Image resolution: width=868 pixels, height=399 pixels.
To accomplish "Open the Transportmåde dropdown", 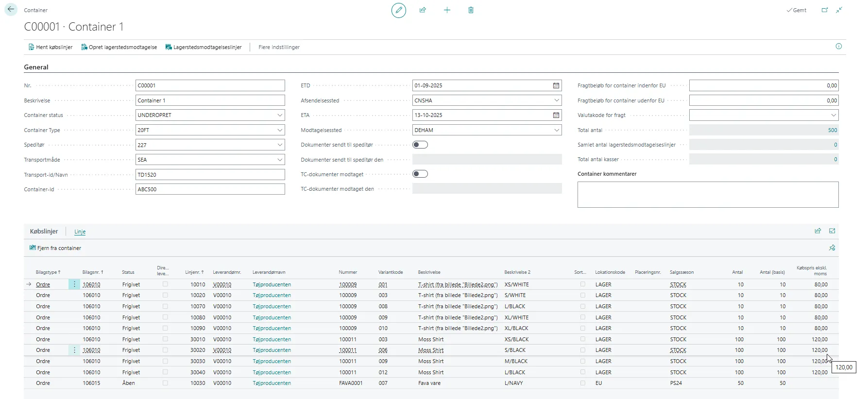I will (x=280, y=160).
